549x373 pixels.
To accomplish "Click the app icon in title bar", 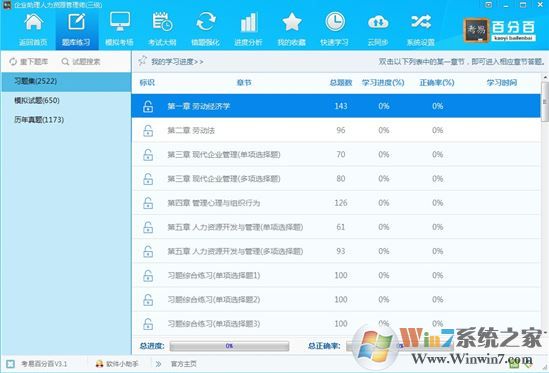I will click(x=7, y=5).
